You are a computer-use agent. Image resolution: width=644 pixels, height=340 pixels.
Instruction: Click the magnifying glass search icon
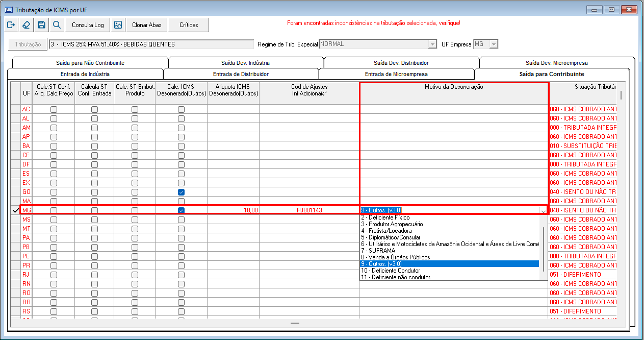pos(57,25)
